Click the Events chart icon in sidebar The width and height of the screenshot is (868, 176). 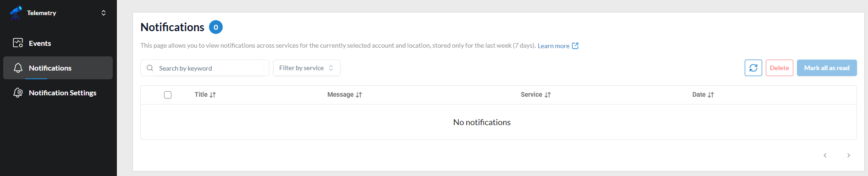pos(18,43)
